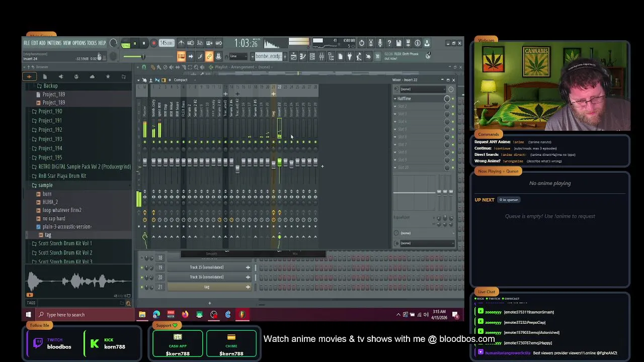Open the channel rack view icon

point(312,56)
